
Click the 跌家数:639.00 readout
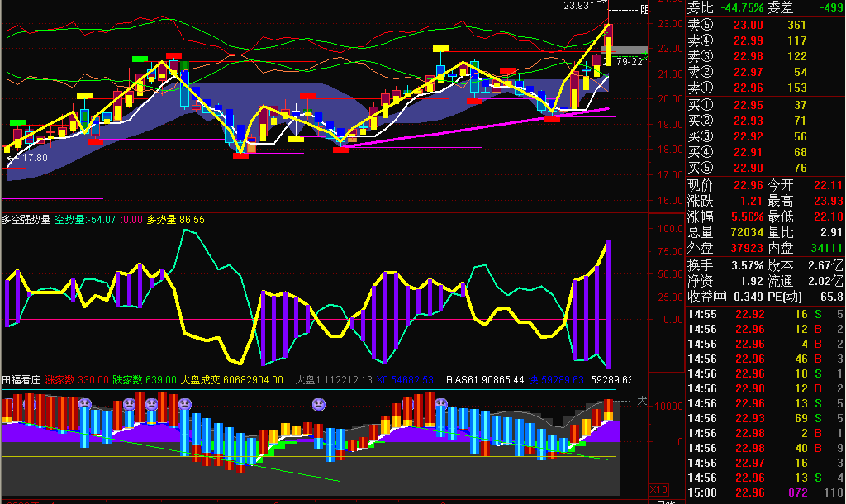pyautogui.click(x=144, y=380)
